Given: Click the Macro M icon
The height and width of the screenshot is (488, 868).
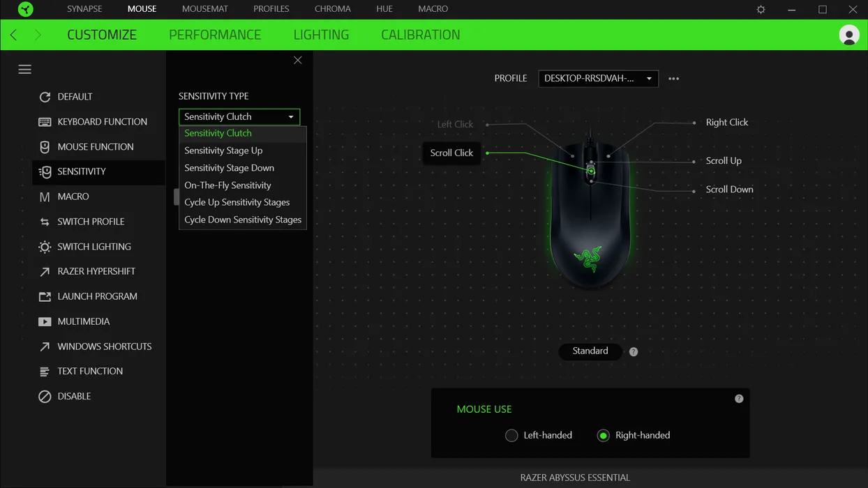Looking at the screenshot, I should (45, 197).
